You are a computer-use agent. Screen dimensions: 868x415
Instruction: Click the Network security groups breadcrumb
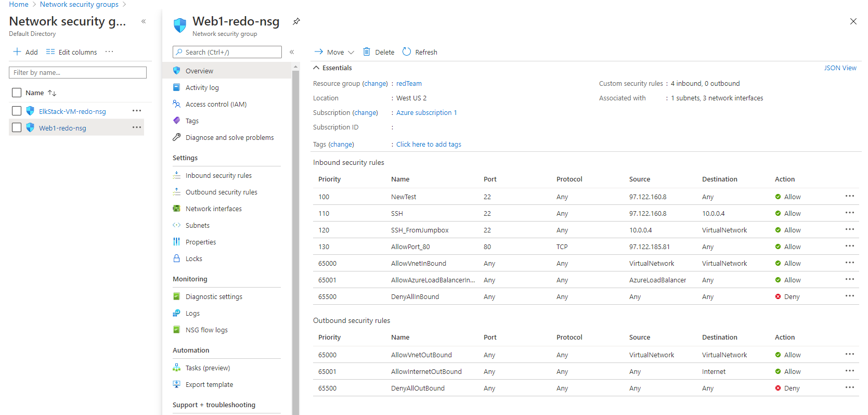pos(79,4)
